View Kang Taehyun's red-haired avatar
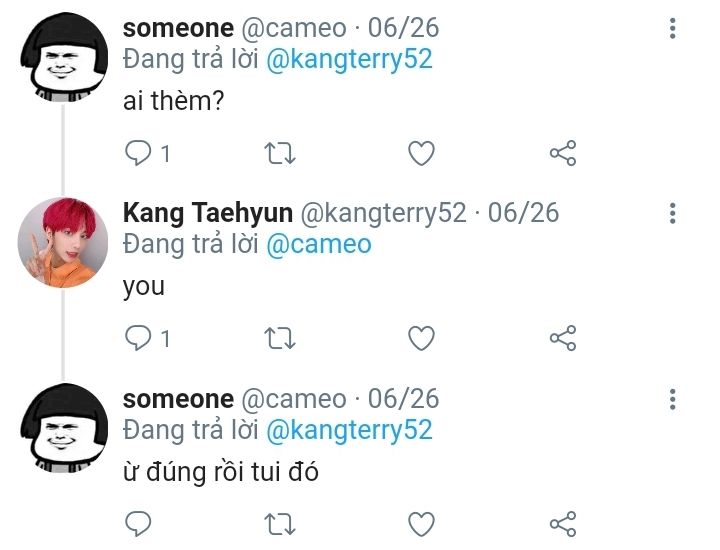This screenshot has width=720, height=550. coord(63,243)
